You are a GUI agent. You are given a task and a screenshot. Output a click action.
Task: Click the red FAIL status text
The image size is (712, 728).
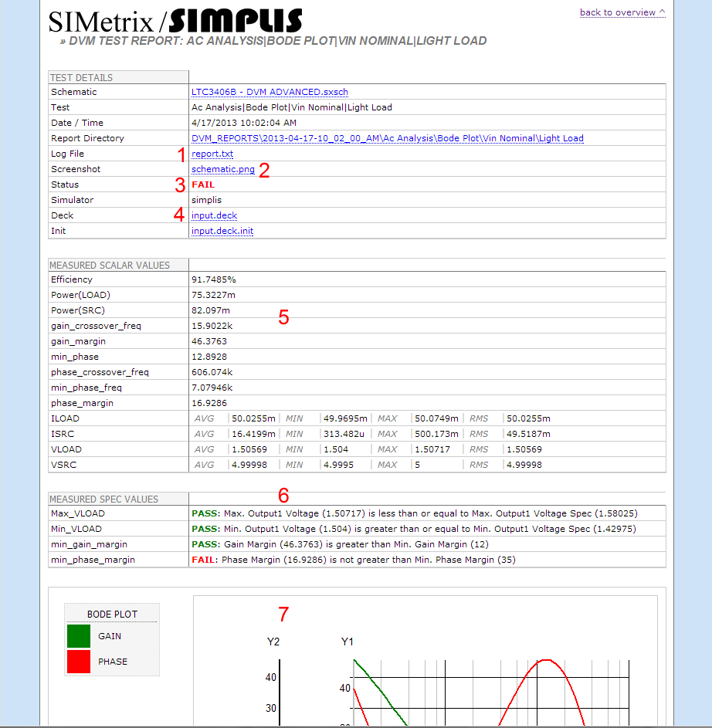click(202, 184)
